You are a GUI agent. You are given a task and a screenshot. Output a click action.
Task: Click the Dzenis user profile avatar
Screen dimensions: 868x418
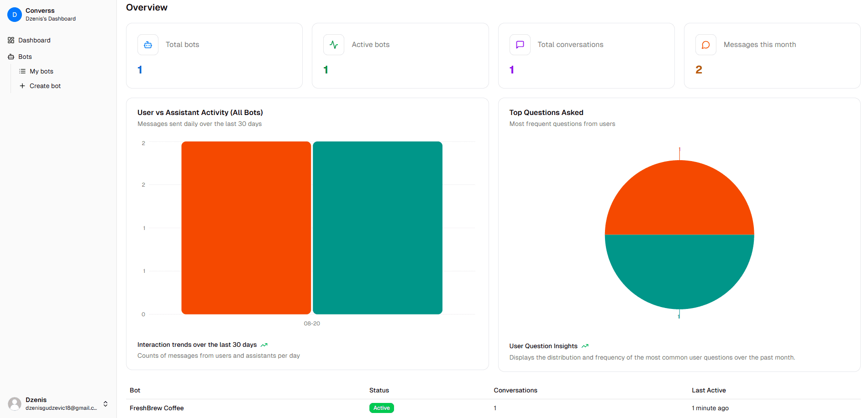point(15,403)
